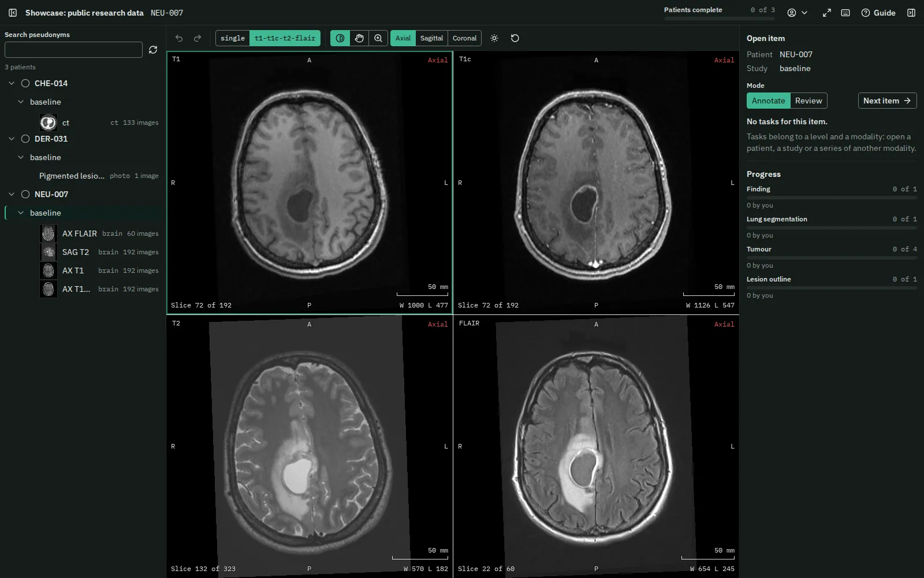Image resolution: width=924 pixels, height=578 pixels.
Task: Mark patient CHE-014 status circle
Action: [x=25, y=83]
